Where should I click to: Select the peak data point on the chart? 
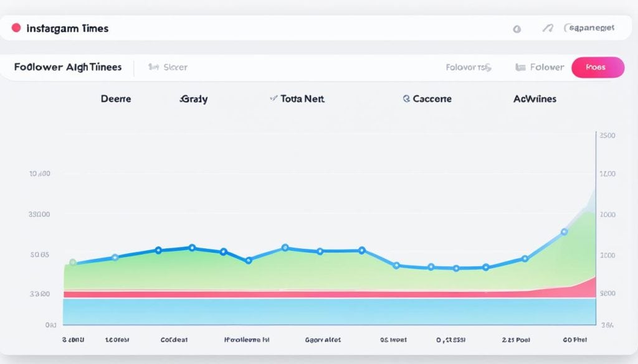coord(564,231)
